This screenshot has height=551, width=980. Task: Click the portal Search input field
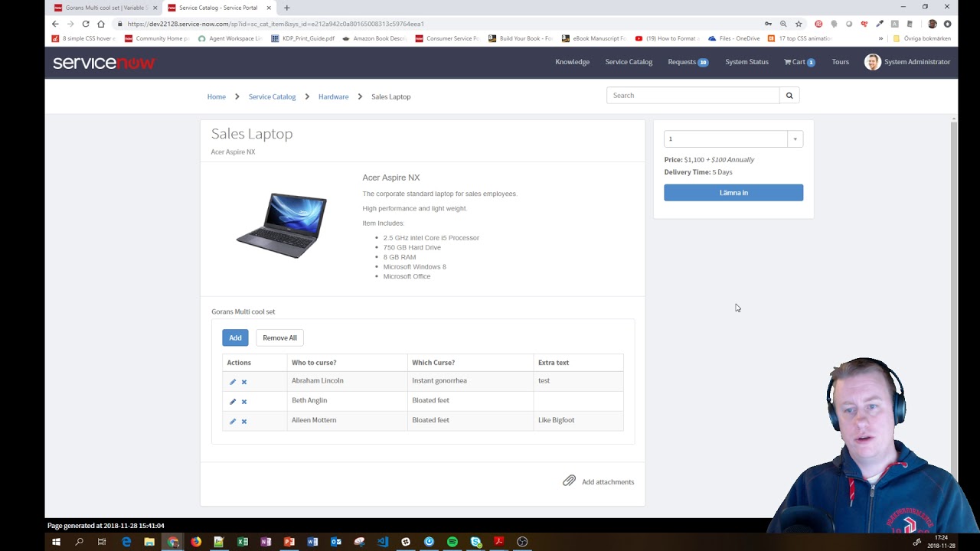693,96
